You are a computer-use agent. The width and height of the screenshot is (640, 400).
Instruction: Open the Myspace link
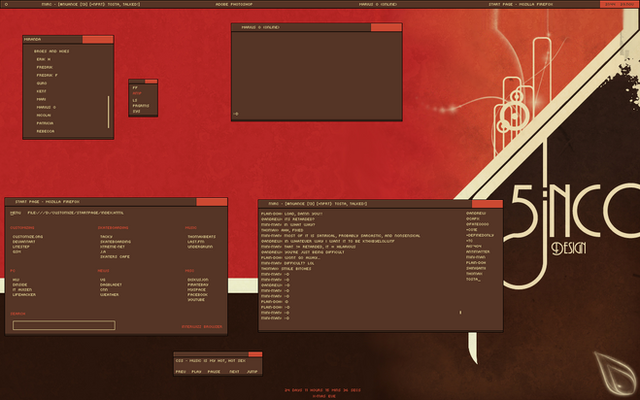197,290
